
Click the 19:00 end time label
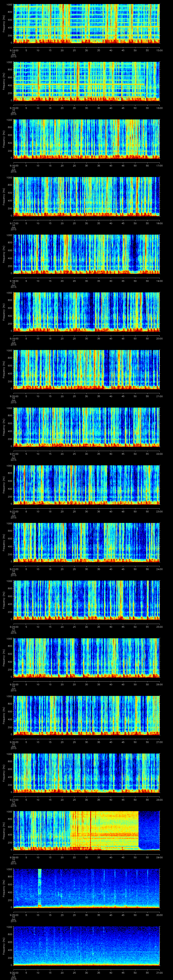(x=159, y=281)
